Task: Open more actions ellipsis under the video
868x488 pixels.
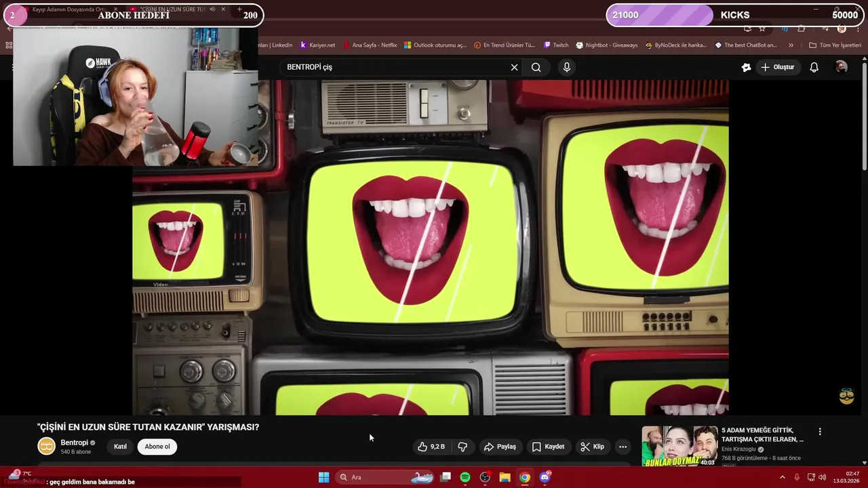Action: tap(623, 447)
